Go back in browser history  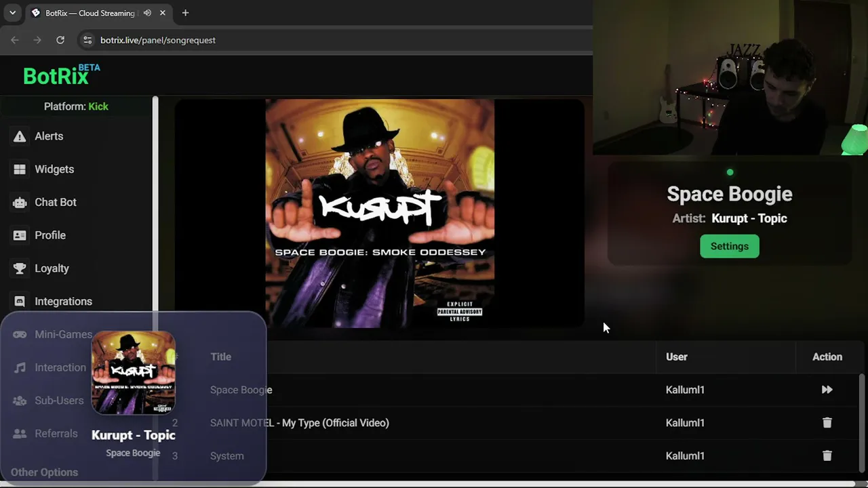point(15,40)
